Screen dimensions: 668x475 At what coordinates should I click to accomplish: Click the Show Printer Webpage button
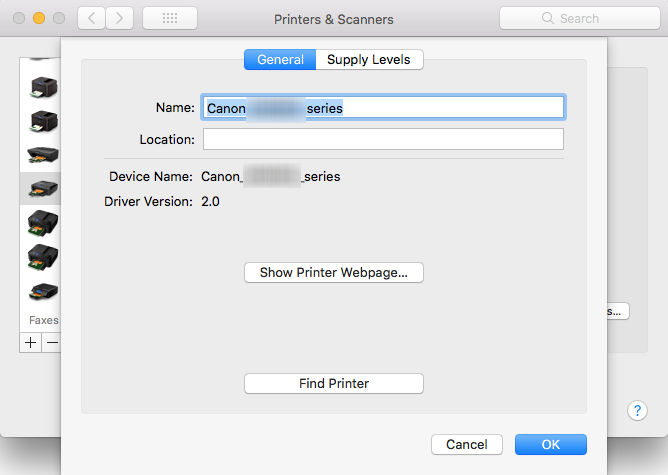[334, 272]
